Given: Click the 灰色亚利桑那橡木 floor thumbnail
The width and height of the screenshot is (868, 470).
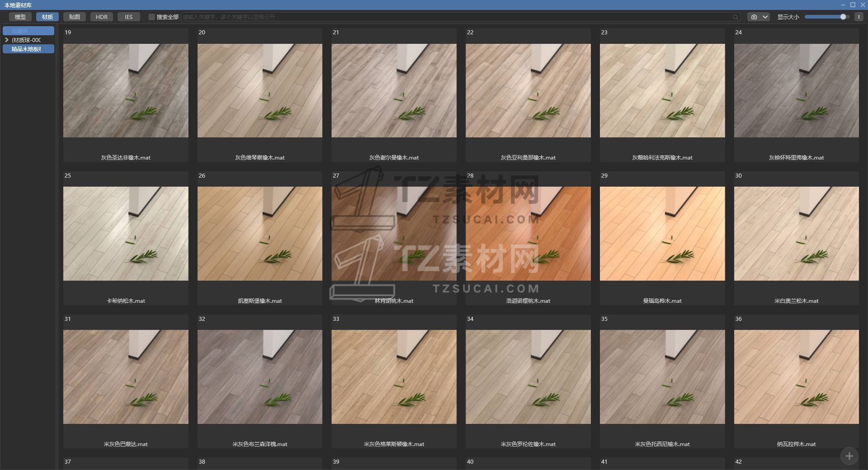Looking at the screenshot, I should point(528,90).
